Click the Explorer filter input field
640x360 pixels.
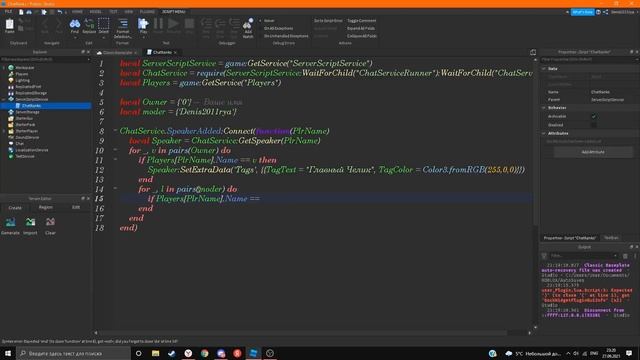pyautogui.click(x=45, y=59)
